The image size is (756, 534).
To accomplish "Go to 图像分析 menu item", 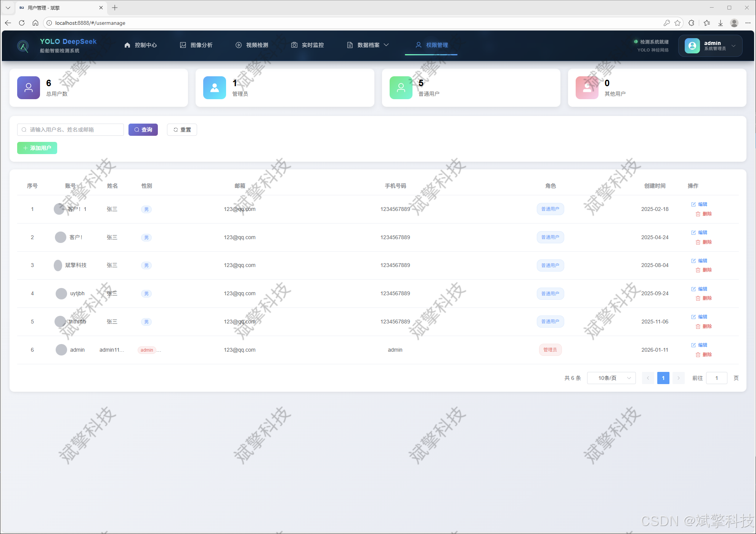I will [x=196, y=45].
